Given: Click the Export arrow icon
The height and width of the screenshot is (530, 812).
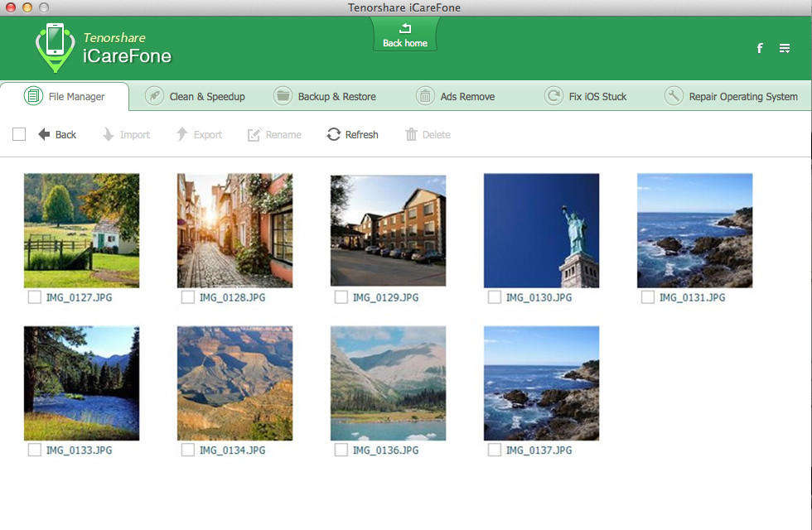Looking at the screenshot, I should coord(181,134).
